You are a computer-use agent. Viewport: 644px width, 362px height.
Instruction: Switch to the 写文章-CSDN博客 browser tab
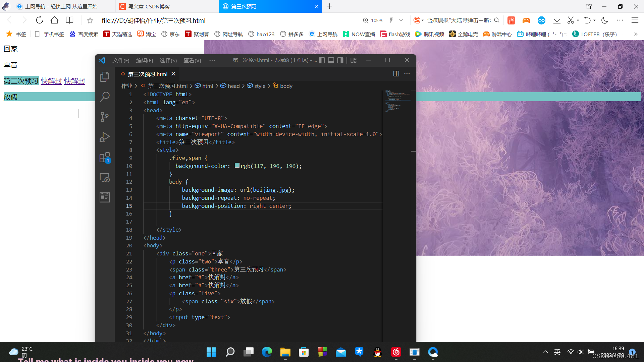point(167,6)
